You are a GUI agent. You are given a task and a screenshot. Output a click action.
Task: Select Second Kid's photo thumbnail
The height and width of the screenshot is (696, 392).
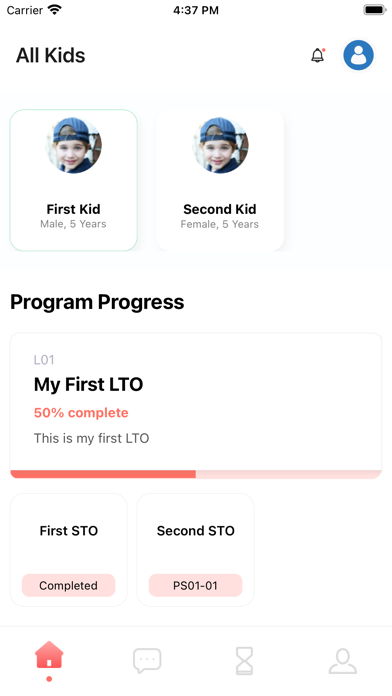(220, 146)
